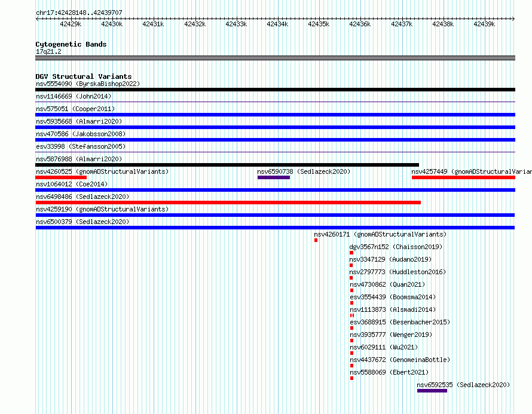The image size is (532, 414).
Task: Click the nsv1146669 (John2014) label
Action: point(74,96)
